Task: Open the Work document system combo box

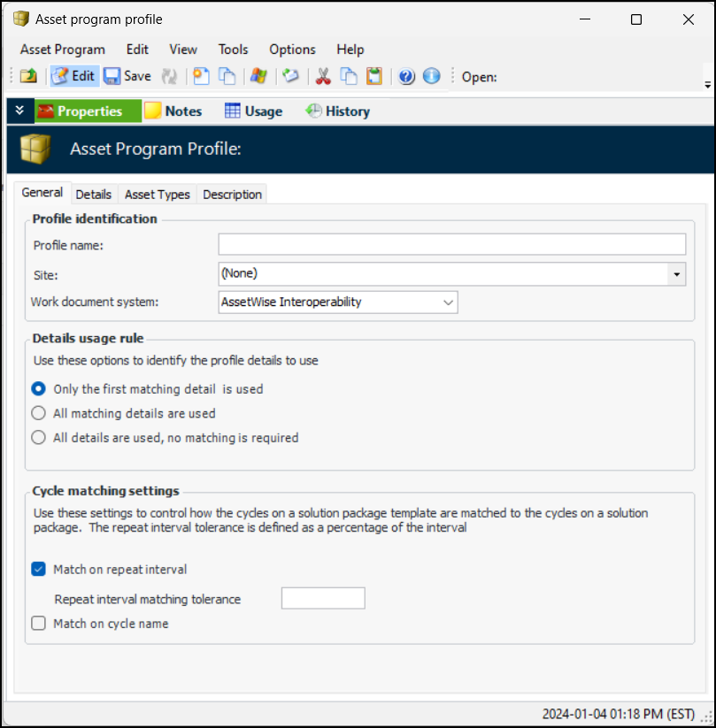Action: tap(338, 303)
